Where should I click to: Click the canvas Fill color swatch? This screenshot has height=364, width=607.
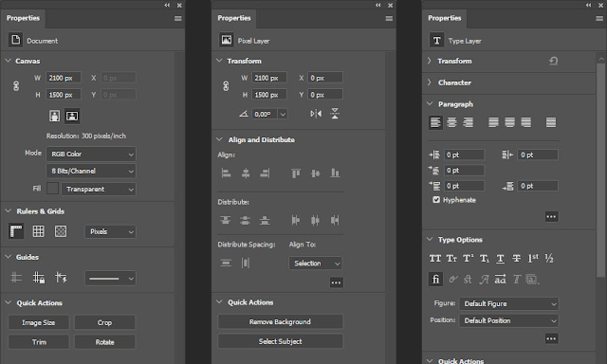click(53, 189)
